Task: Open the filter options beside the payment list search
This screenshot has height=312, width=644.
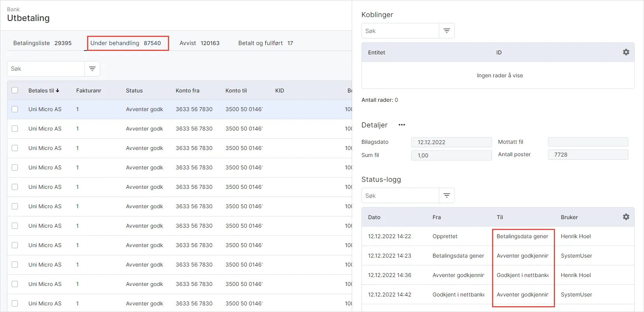Action: click(x=92, y=69)
